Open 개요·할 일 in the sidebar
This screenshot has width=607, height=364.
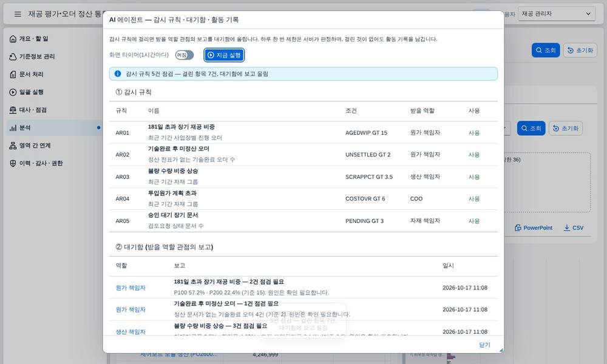click(x=54, y=39)
